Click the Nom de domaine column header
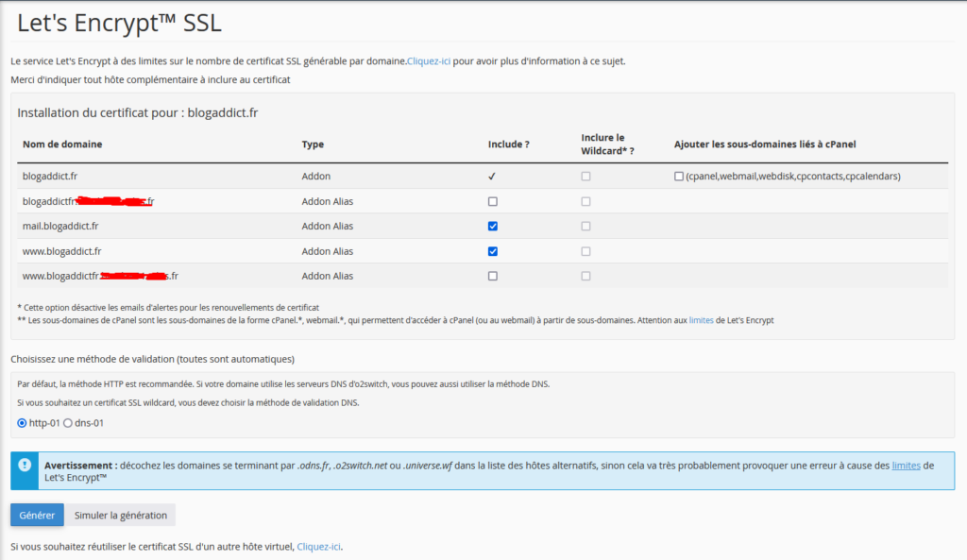 tap(62, 144)
